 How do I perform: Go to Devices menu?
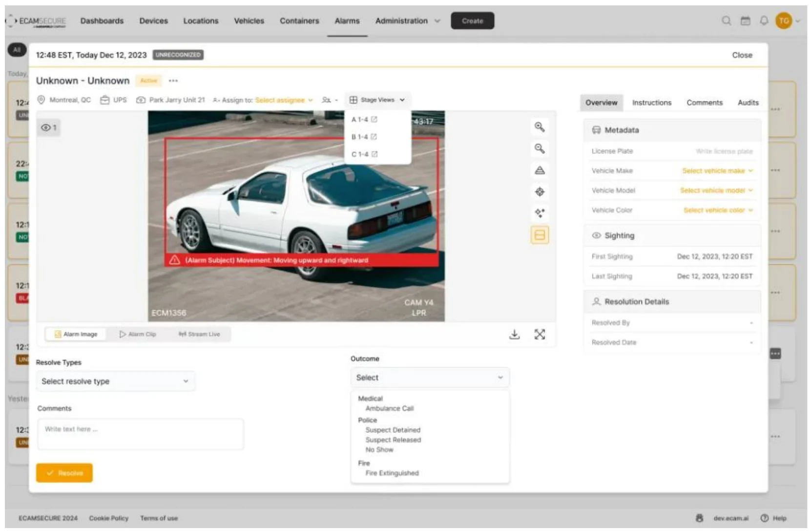click(153, 21)
